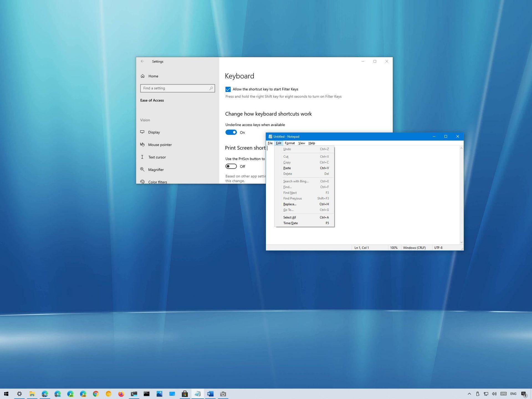Open Microsoft Word from the taskbar
532x399 pixels.
pyautogui.click(x=210, y=394)
